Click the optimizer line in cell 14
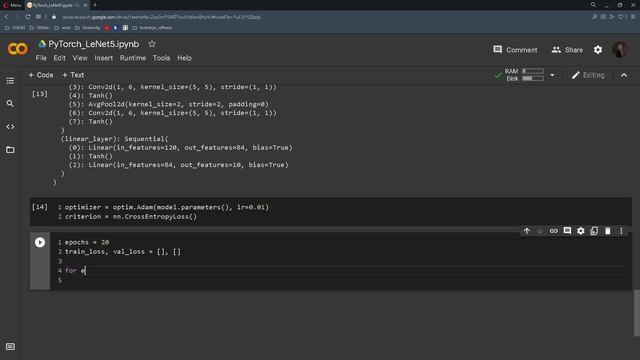Screen dimensions: 640x360 167,207
